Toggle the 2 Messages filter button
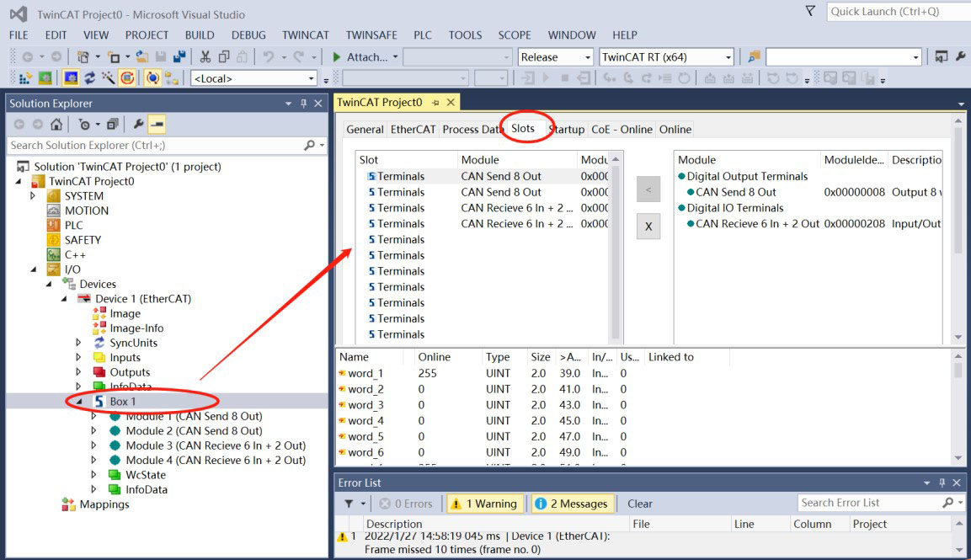Image resolution: width=971 pixels, height=560 pixels. pos(572,504)
